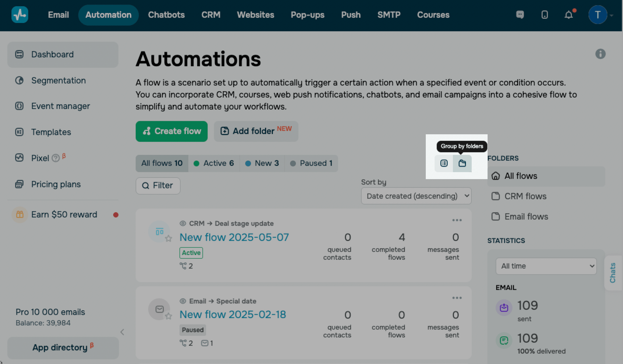Open Sort by Date created dropdown
This screenshot has width=623, height=364.
(x=416, y=196)
